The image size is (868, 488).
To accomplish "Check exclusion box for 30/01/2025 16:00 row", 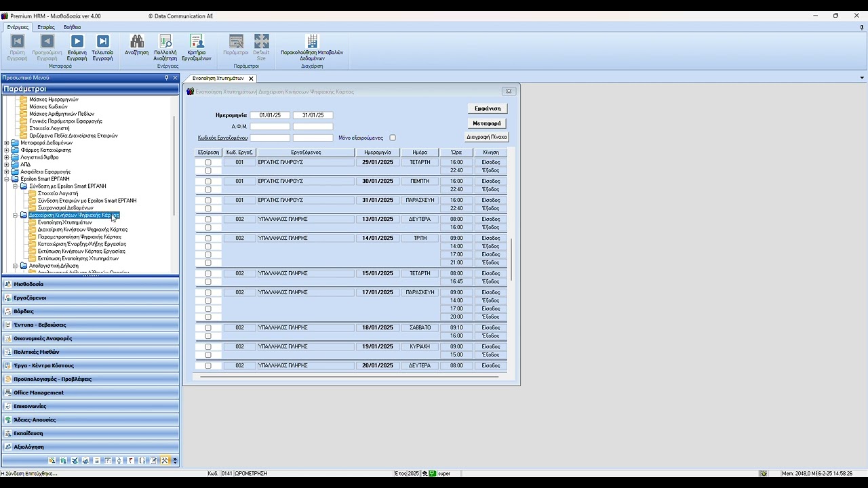I will pos(208,182).
